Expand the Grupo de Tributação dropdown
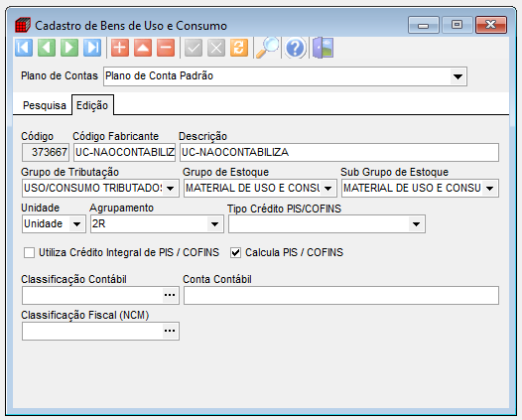Viewport: 522px width, 420px height. pos(171,189)
